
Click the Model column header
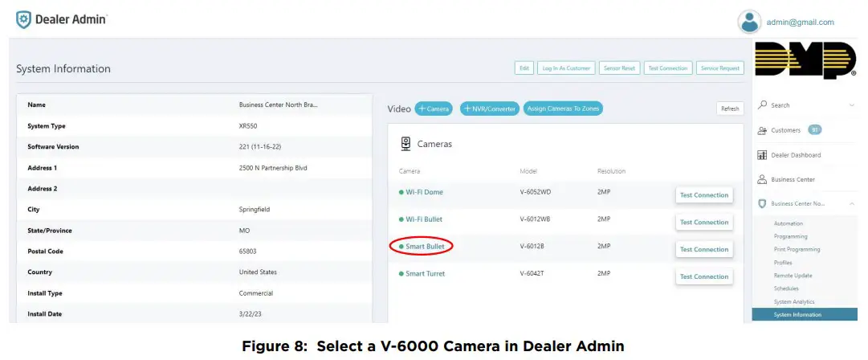528,171
